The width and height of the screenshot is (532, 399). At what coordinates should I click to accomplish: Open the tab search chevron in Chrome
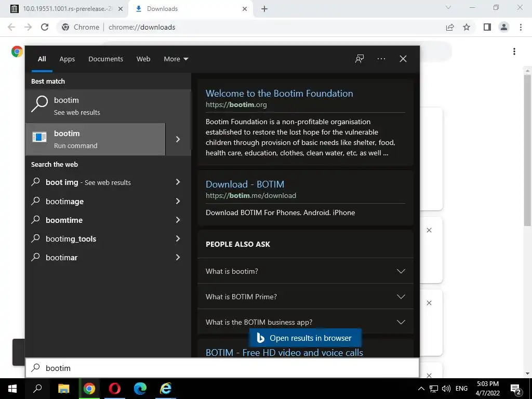(448, 7)
